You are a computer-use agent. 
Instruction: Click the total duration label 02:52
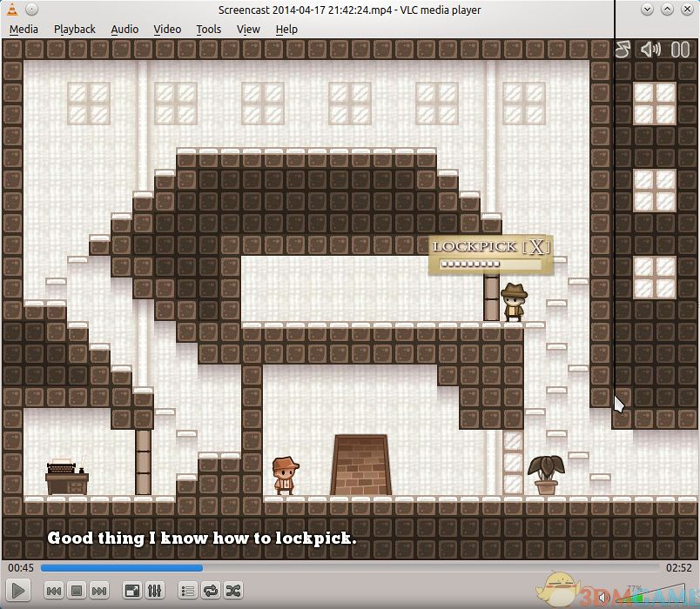(x=678, y=568)
